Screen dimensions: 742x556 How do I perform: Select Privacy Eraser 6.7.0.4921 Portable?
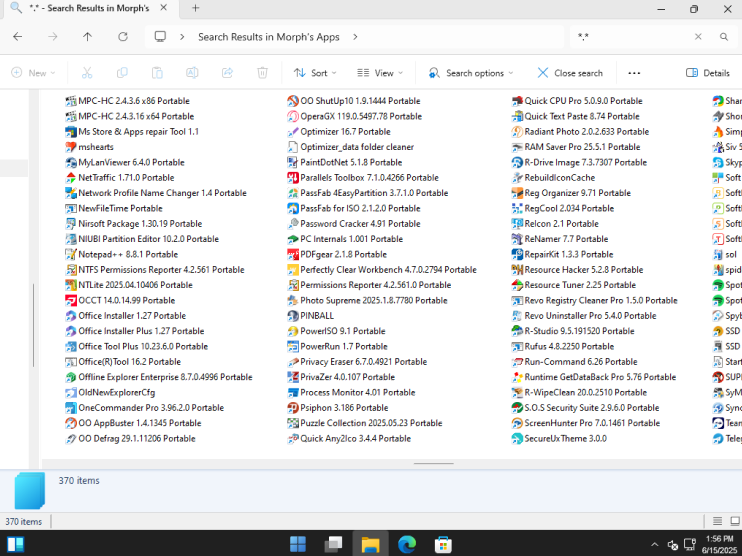coord(357,362)
